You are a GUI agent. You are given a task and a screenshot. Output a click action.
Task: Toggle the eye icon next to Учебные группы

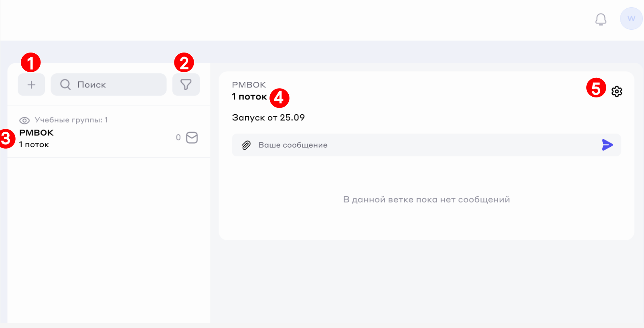[24, 120]
